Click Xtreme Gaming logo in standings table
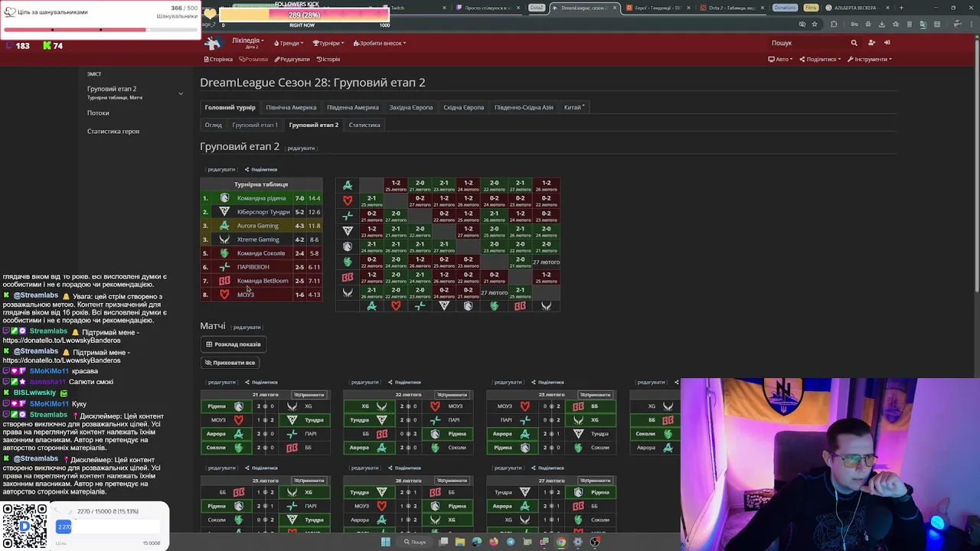 [224, 240]
